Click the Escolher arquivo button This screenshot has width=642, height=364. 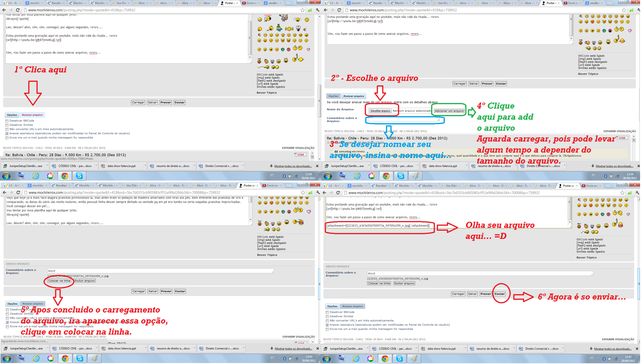coord(380,111)
